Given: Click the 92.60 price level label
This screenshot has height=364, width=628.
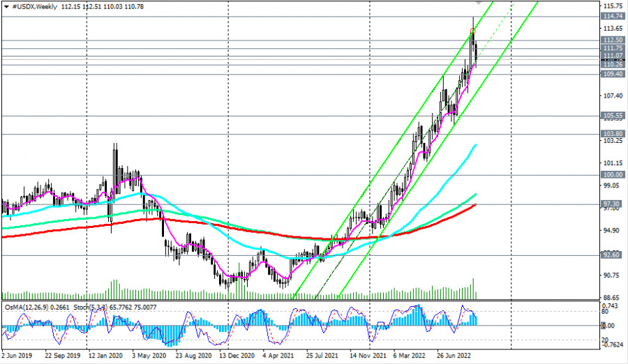Looking at the screenshot, I should click(613, 255).
